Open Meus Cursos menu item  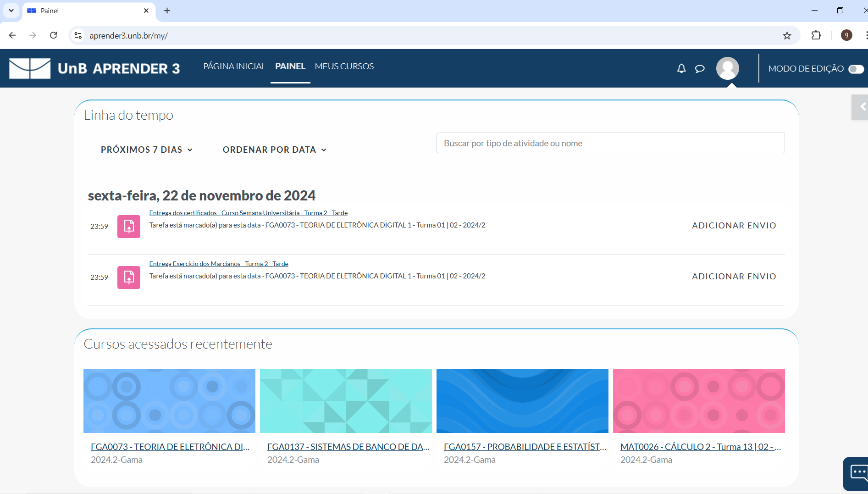click(x=344, y=67)
